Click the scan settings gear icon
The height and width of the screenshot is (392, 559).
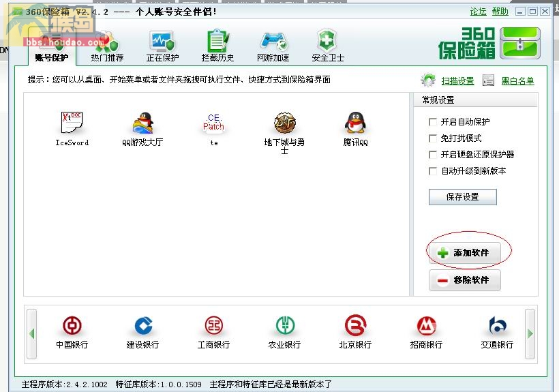[428, 80]
